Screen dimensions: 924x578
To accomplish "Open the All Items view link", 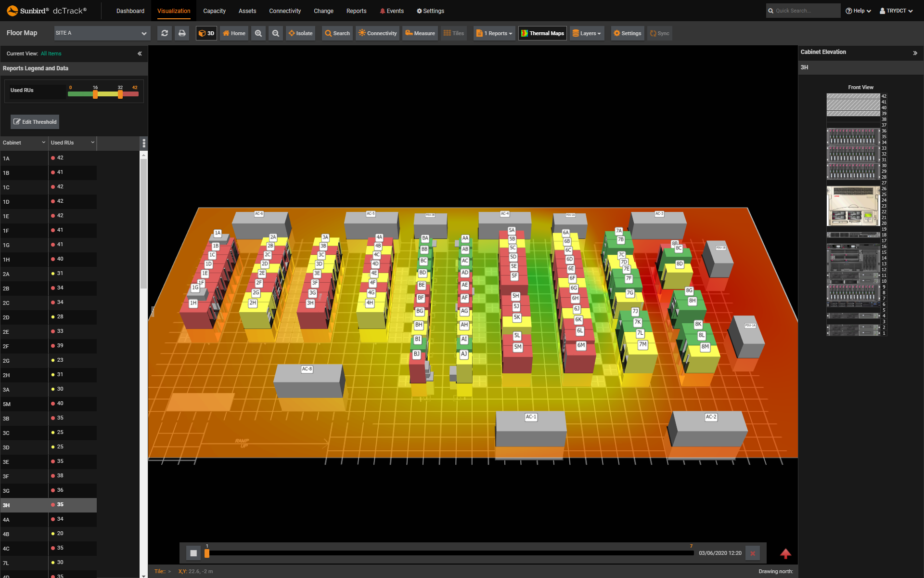I will pos(51,53).
